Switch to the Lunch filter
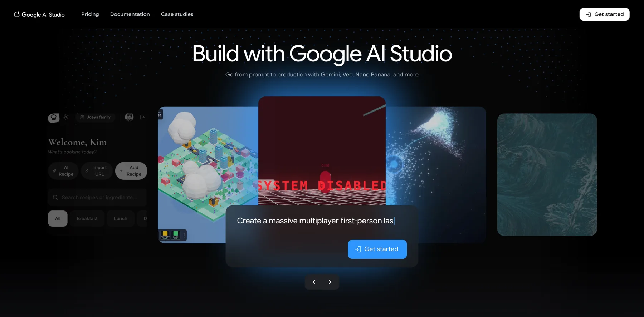 [x=121, y=218]
